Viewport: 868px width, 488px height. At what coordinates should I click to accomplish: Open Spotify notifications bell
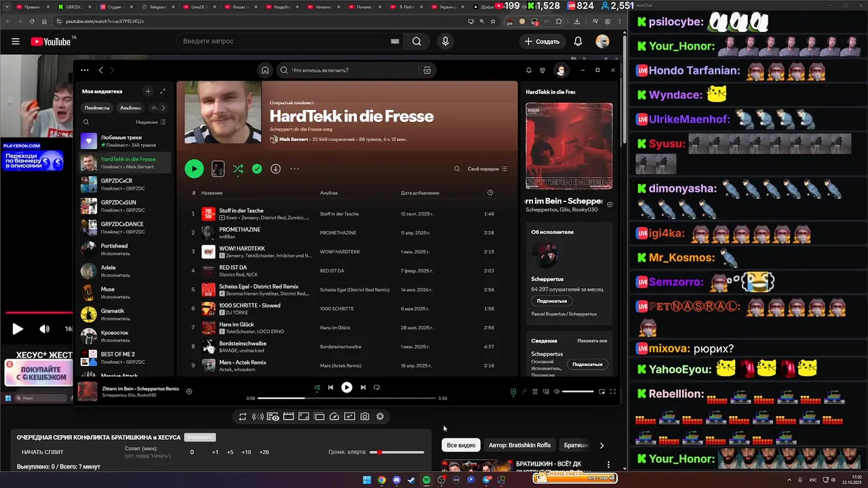[x=529, y=70]
